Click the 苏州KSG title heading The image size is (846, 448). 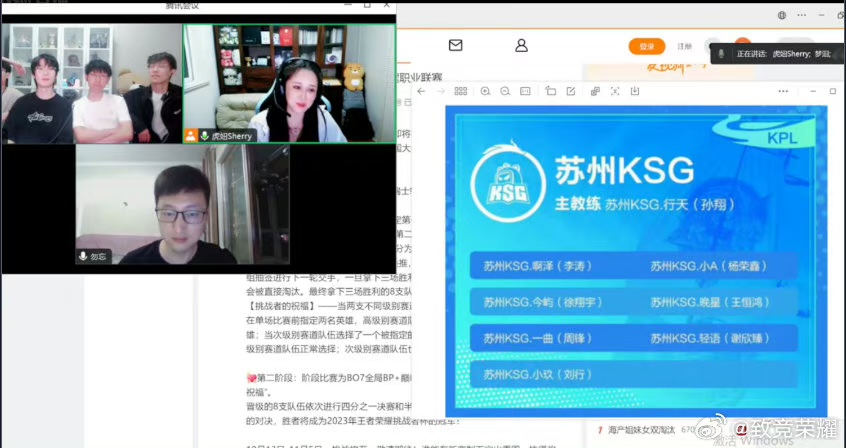point(624,171)
